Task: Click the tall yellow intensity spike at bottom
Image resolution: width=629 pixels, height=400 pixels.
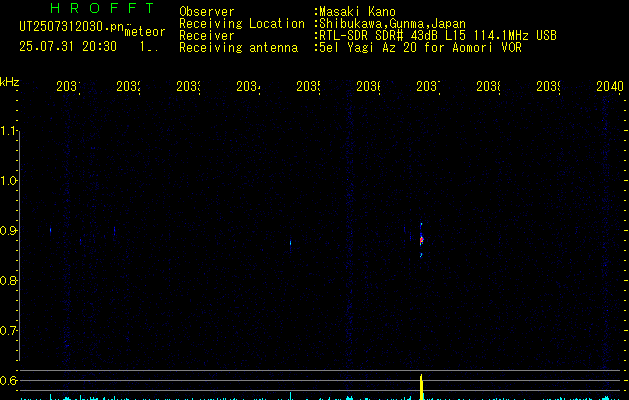Action: [421, 387]
